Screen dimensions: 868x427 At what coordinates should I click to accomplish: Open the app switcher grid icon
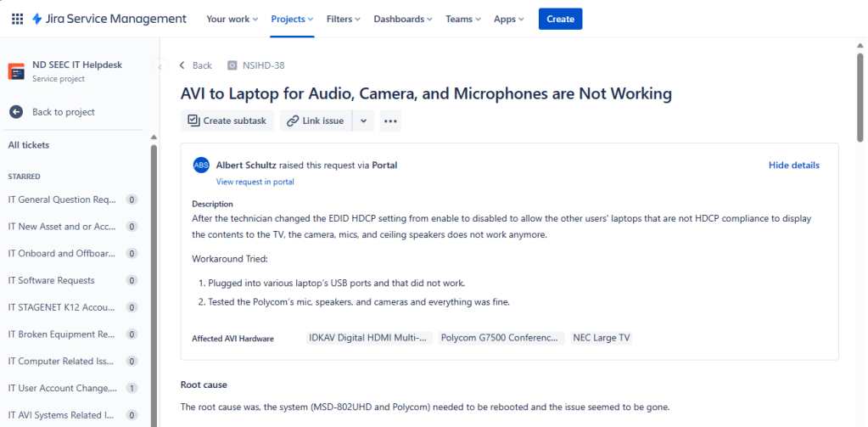click(x=17, y=19)
